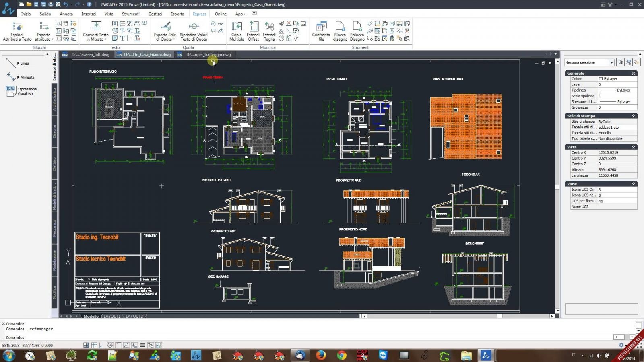644x362 pixels.
Task: Toggle grid display in the status bar
Action: (x=94, y=345)
